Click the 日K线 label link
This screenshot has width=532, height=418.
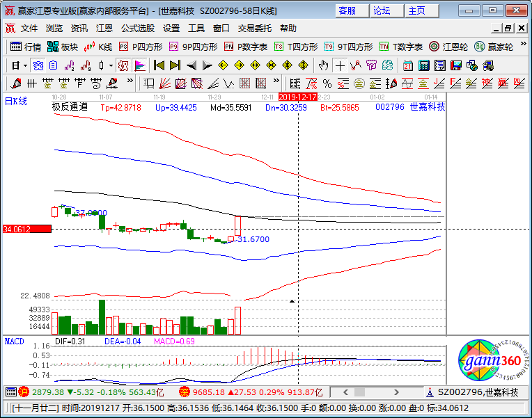click(x=15, y=101)
